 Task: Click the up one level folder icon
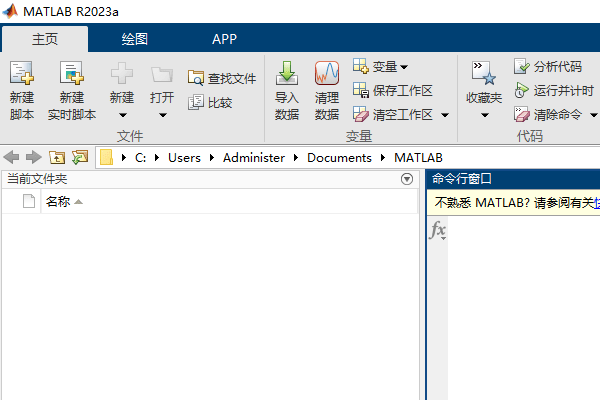point(57,157)
